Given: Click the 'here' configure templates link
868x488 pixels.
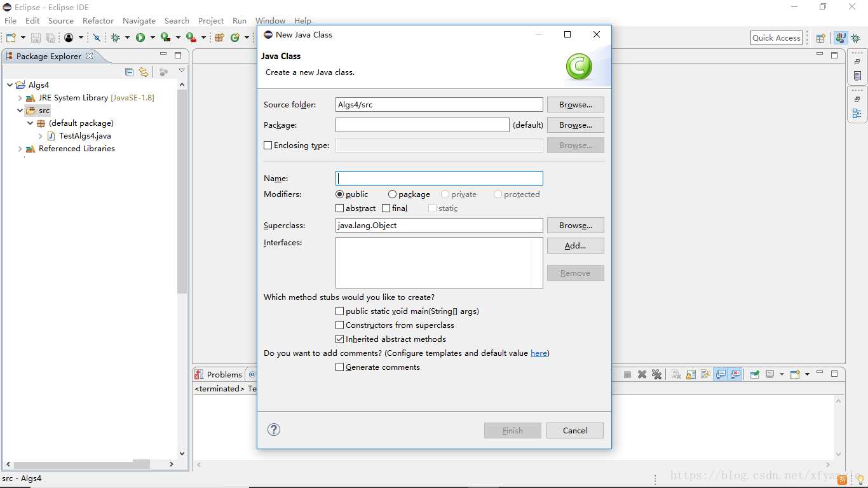Looking at the screenshot, I should pos(539,353).
